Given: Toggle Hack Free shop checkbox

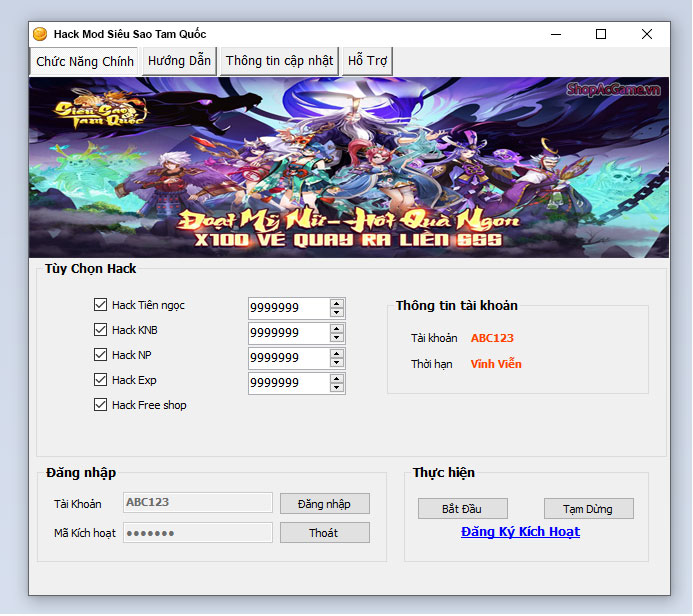Looking at the screenshot, I should pyautogui.click(x=100, y=405).
